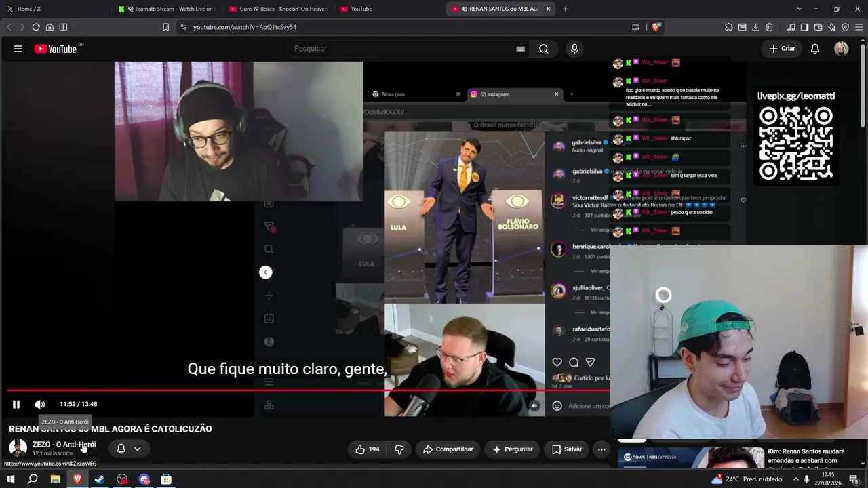Expand the notification options chevron

click(x=137, y=449)
